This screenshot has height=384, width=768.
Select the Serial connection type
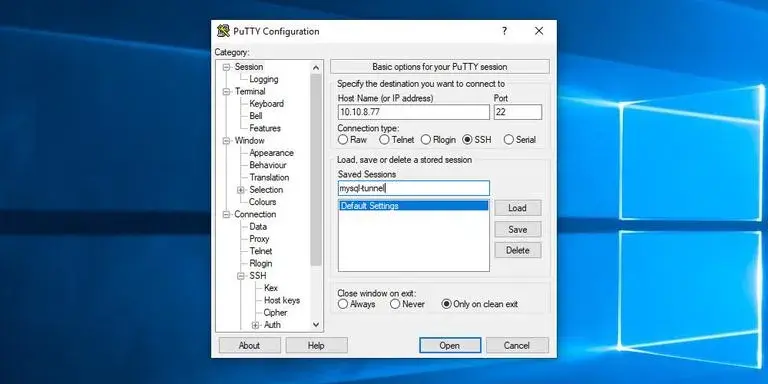click(x=509, y=140)
